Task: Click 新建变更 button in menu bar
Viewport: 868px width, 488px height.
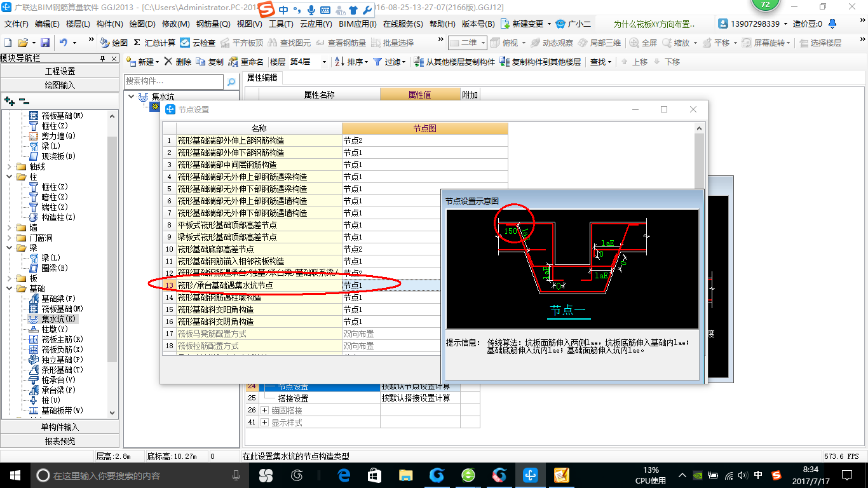Action: coord(526,24)
